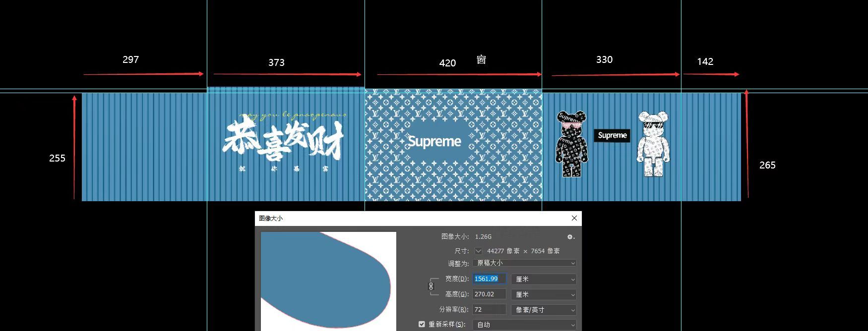Click the 373 dimension label on canvas
The width and height of the screenshot is (868, 331).
(x=276, y=62)
